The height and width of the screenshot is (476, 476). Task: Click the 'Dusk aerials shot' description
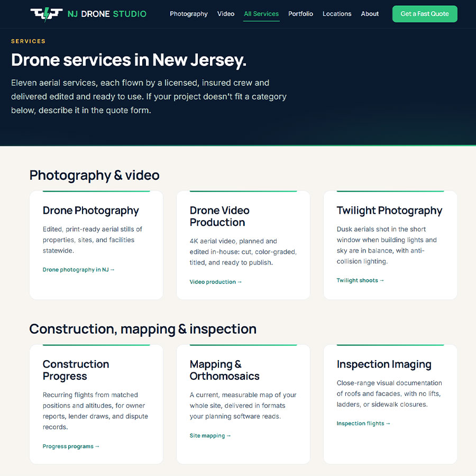click(387, 245)
